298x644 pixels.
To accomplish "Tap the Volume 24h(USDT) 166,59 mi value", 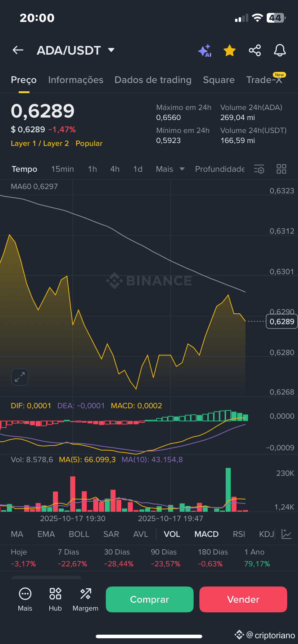I will [238, 141].
